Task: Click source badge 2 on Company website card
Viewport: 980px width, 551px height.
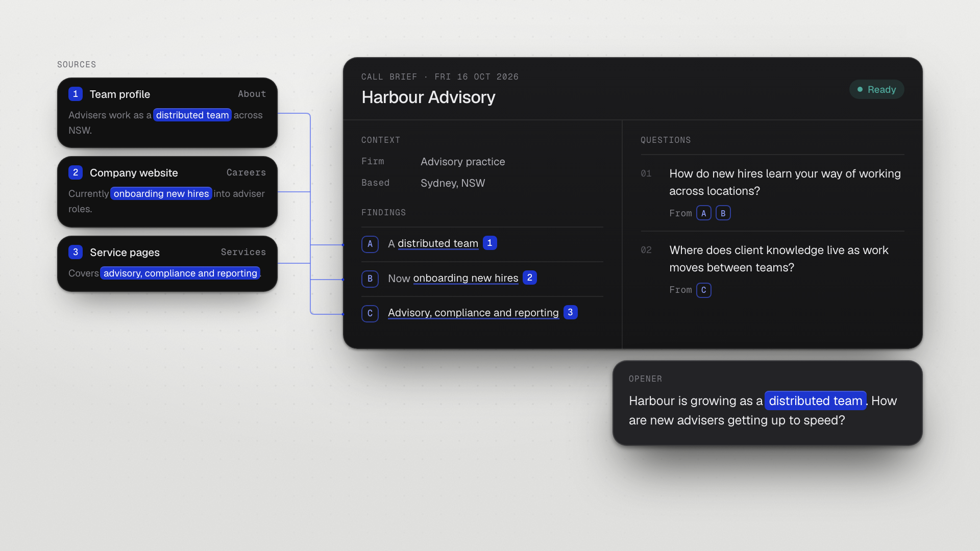Action: 76,172
